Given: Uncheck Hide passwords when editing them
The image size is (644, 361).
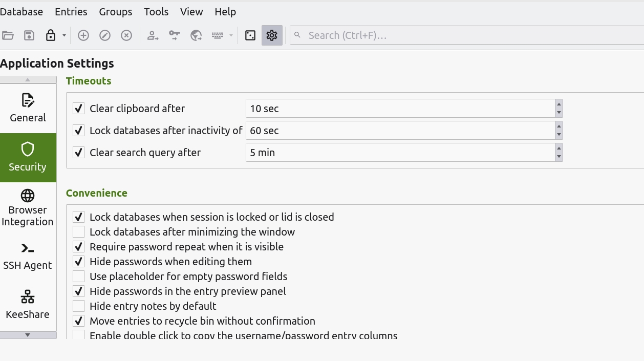Looking at the screenshot, I should click(x=78, y=261).
